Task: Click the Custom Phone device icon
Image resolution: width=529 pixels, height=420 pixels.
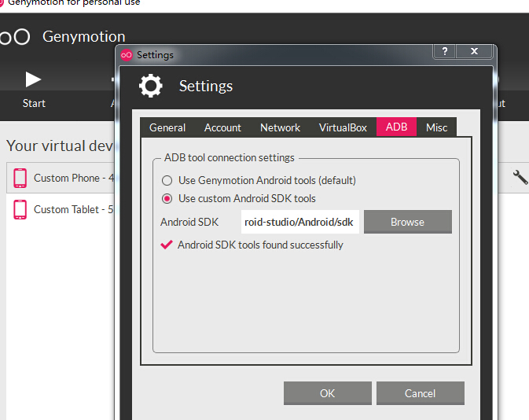Action: coord(20,179)
